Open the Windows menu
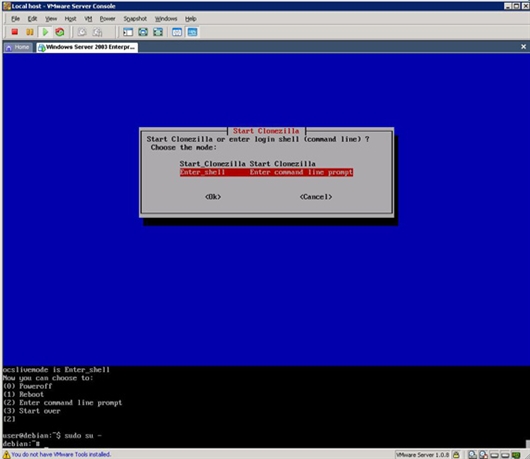 (x=166, y=19)
